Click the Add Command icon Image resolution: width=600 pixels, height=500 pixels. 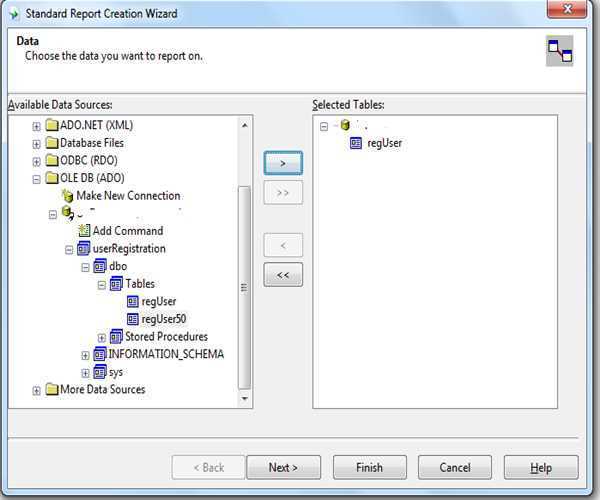click(x=84, y=231)
